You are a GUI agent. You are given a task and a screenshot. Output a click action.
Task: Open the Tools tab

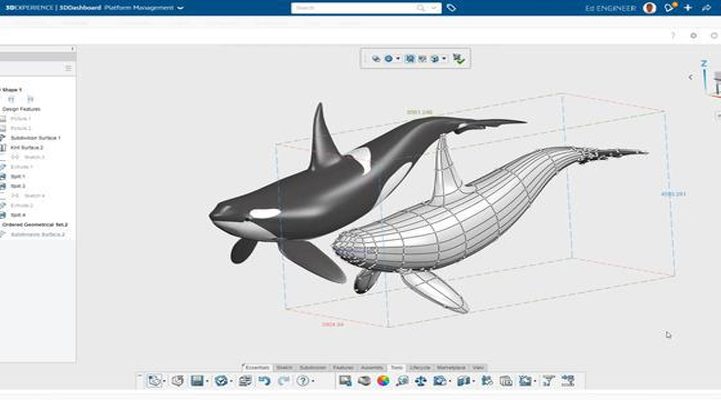pyautogui.click(x=396, y=368)
